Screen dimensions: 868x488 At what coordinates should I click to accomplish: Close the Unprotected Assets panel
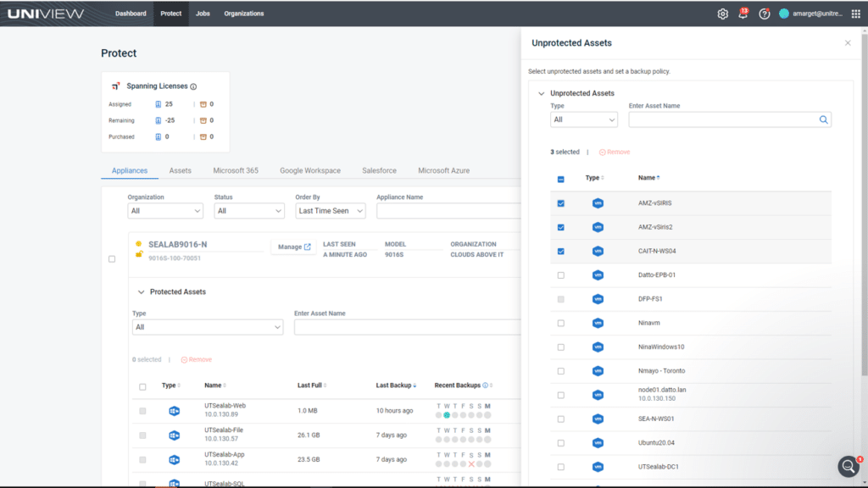tap(848, 42)
